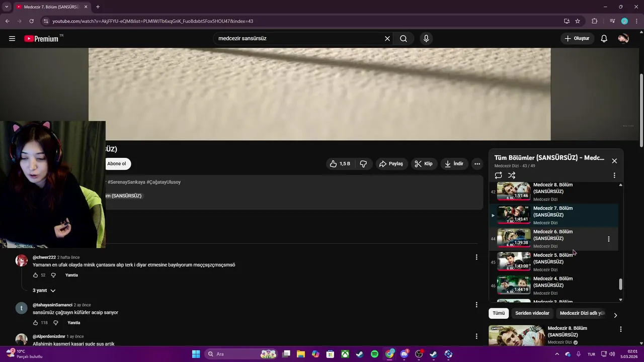
Task: Dislike the @tahayasinSamanci comment
Action: (x=55, y=323)
